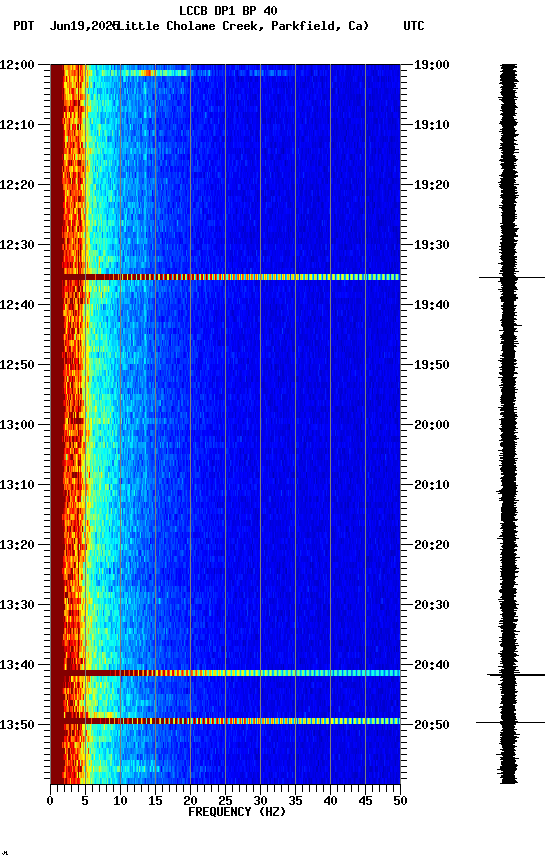552x864 pixels.
Task: Click the broadband event band near 19:35 UTC
Action: pos(225,277)
